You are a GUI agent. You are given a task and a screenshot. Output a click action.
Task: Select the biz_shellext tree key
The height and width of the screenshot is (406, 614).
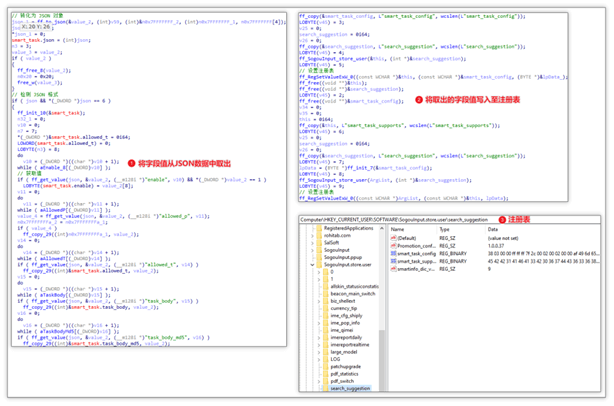(x=343, y=301)
